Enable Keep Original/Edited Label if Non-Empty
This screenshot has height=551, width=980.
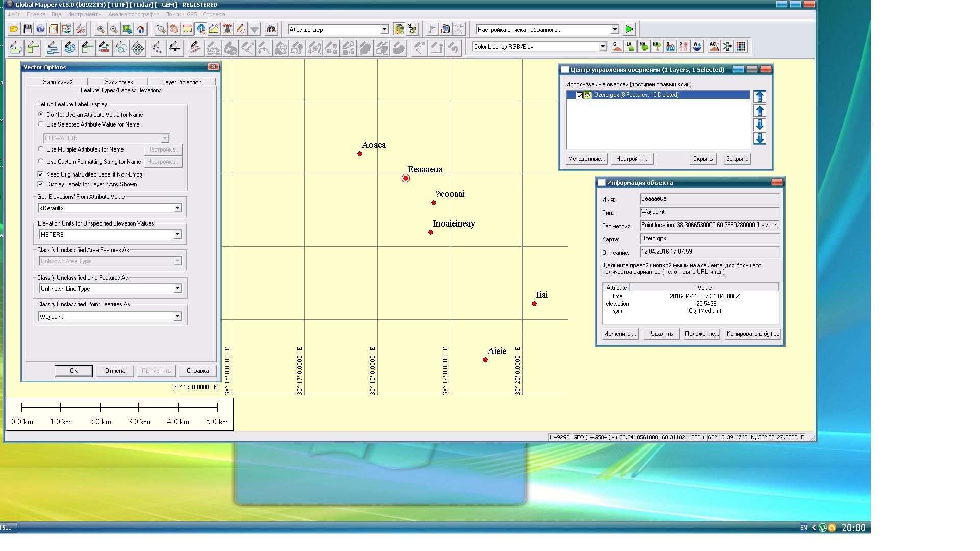42,173
